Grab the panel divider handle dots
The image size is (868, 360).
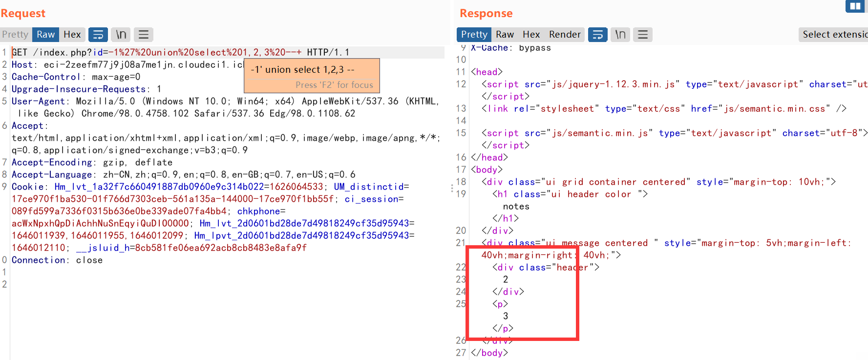452,188
